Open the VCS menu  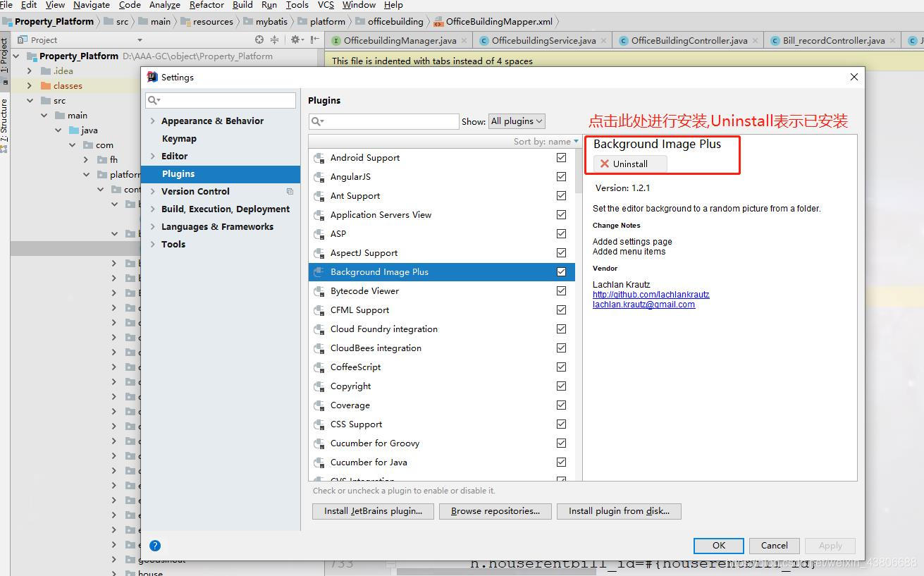326,5
